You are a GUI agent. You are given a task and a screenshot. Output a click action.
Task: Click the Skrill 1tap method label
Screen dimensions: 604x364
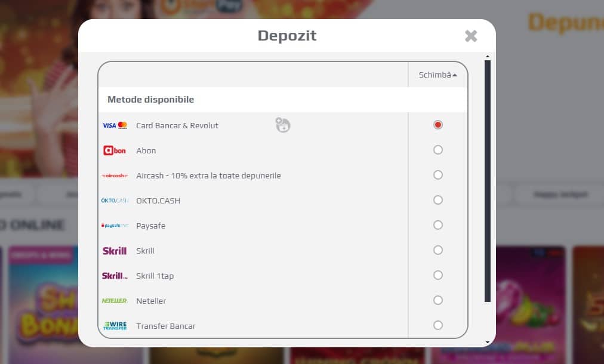tap(155, 276)
